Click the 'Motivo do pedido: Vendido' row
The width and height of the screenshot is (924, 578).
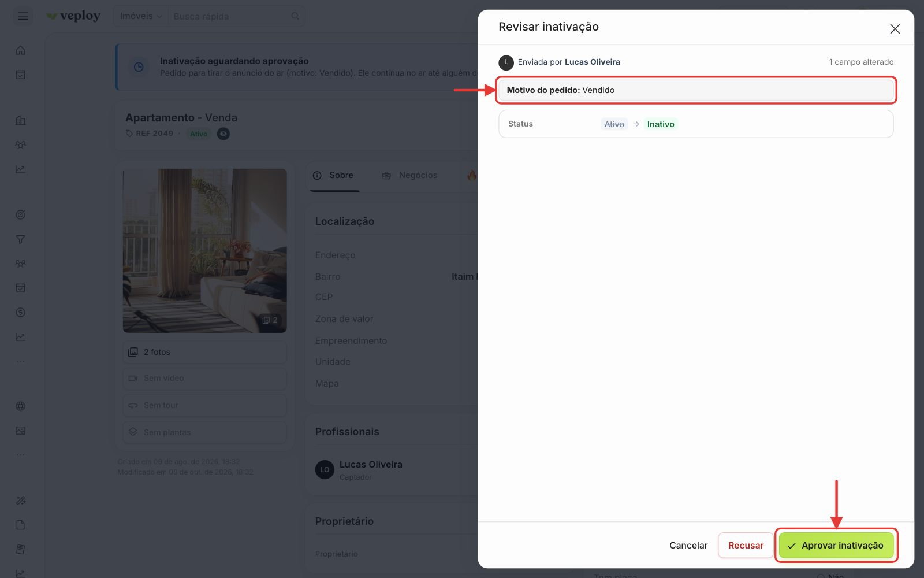click(696, 90)
